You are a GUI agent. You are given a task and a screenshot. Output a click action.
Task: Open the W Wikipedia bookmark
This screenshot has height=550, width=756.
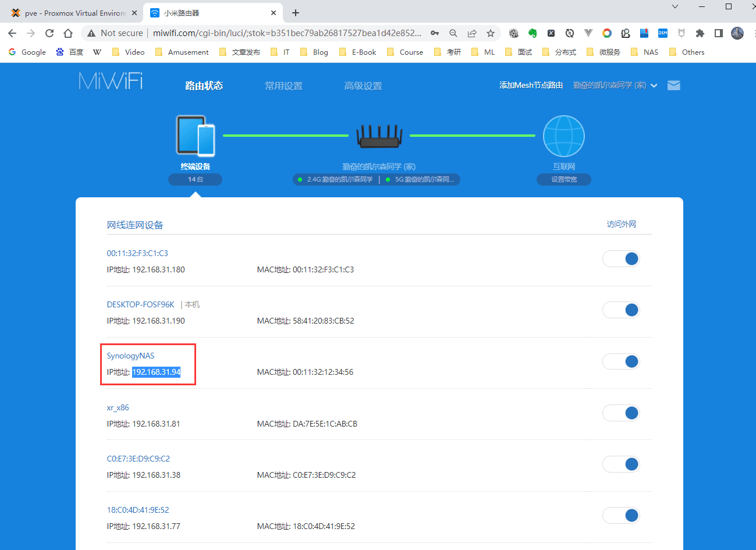click(97, 52)
